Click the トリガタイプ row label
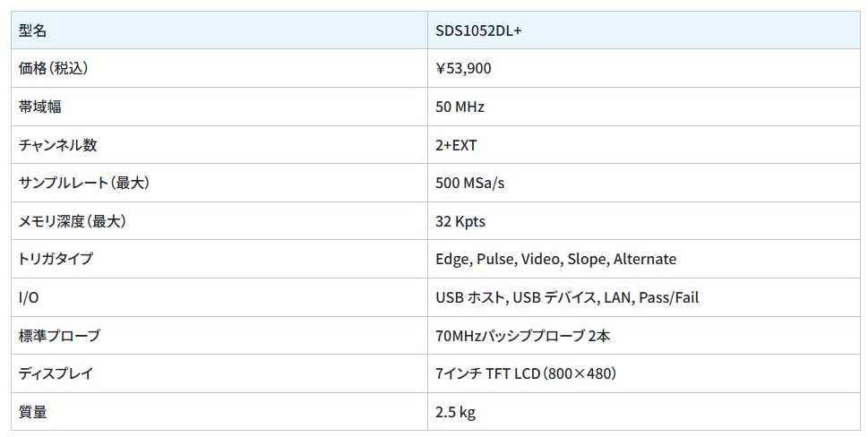 point(56,259)
